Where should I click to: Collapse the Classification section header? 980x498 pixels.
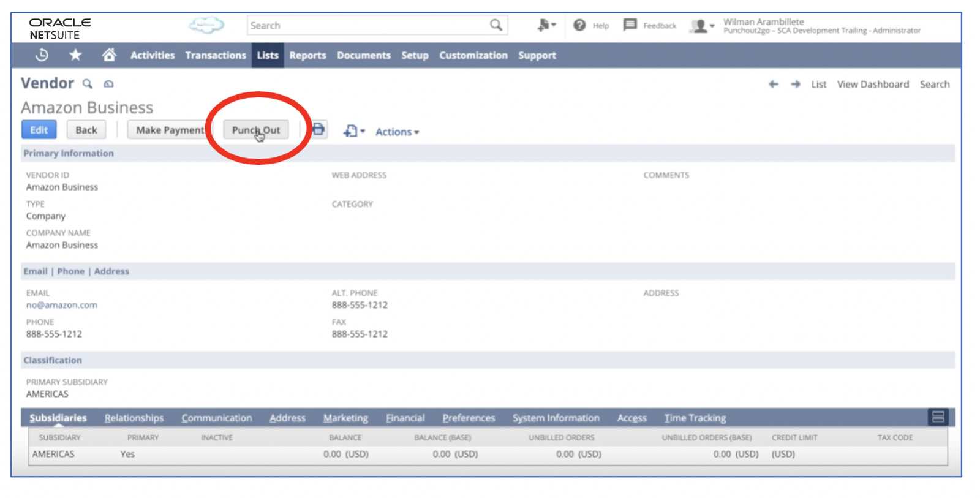click(488, 360)
